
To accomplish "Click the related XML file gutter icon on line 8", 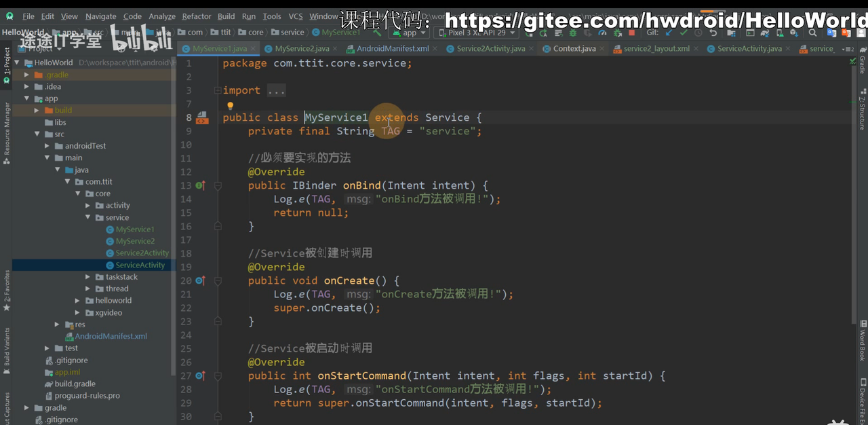I will (202, 118).
